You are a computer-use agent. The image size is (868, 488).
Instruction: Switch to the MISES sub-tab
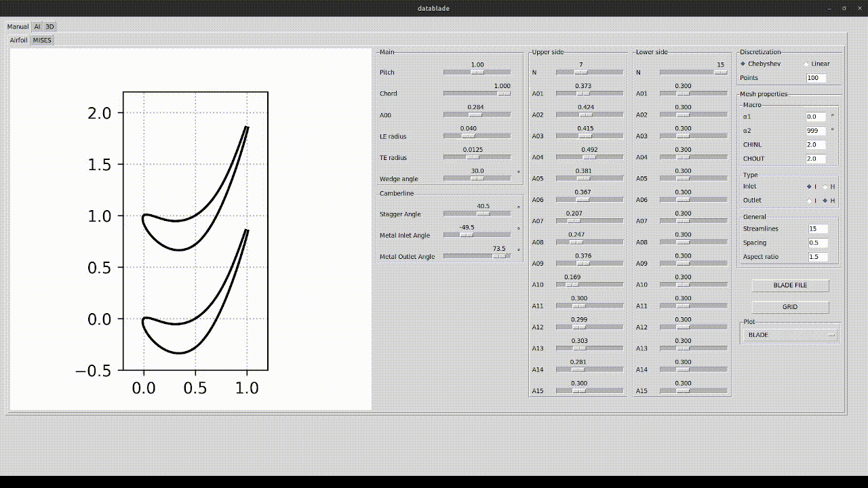click(42, 41)
